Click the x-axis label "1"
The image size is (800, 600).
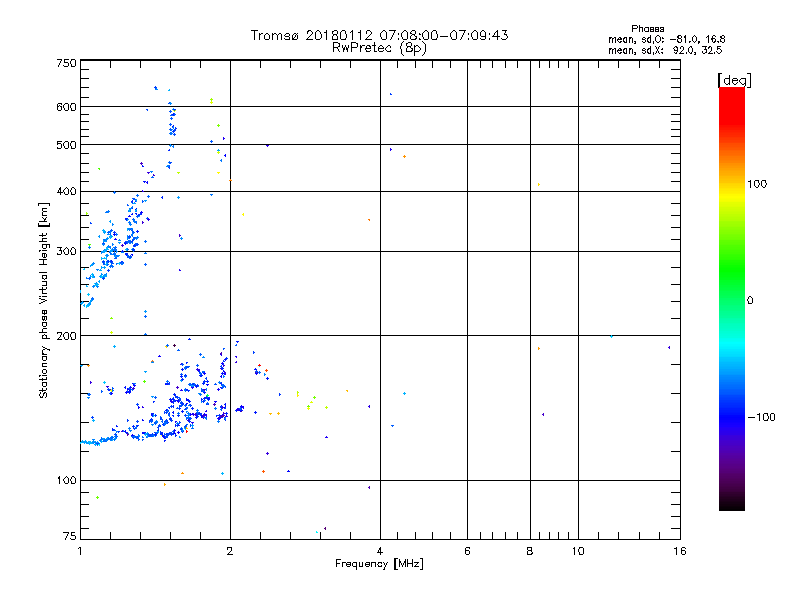(80, 551)
